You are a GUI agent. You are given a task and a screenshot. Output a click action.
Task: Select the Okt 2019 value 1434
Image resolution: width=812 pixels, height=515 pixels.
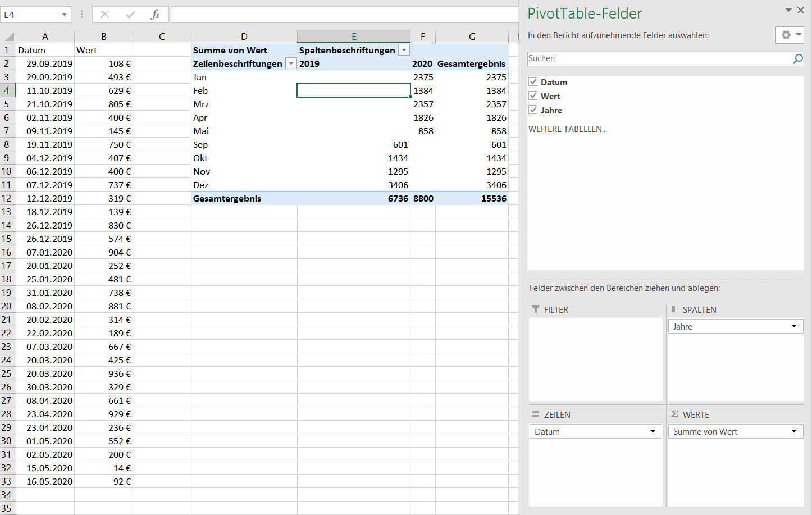pyautogui.click(x=354, y=158)
